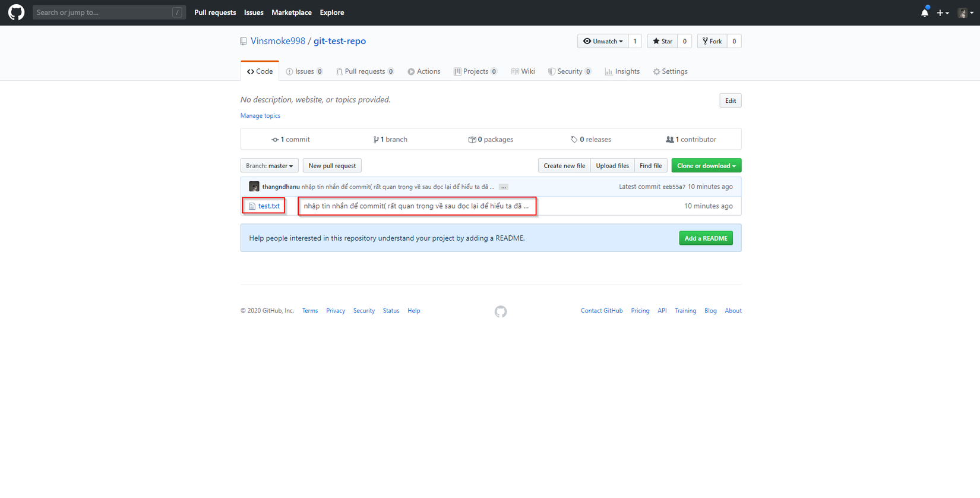Viewport: 980px width, 498px height.
Task: Open the footer API link
Action: click(662, 311)
